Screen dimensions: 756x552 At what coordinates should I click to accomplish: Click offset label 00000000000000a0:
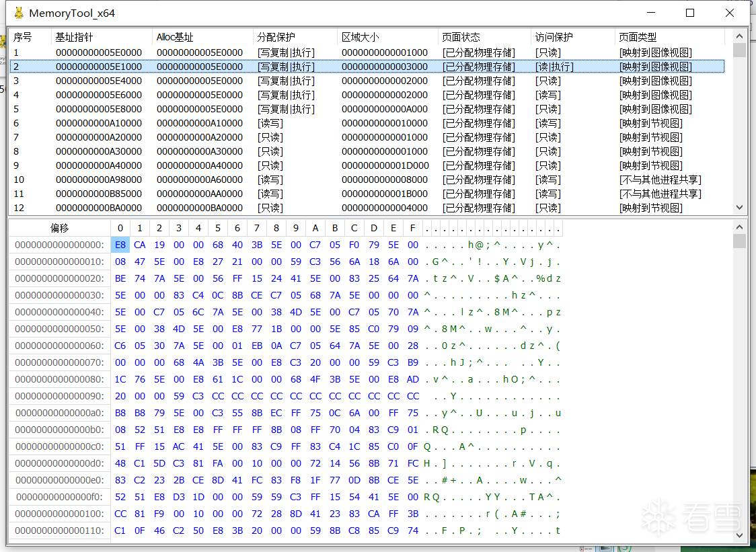tap(59, 413)
